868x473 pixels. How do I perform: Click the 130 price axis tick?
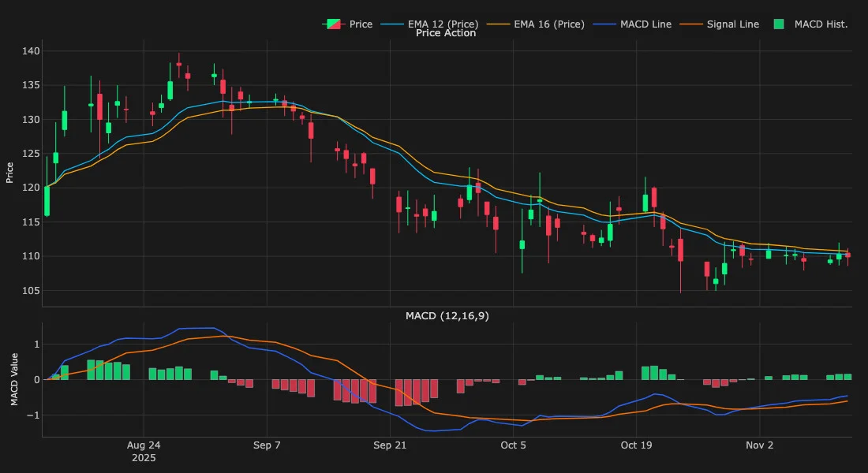(31, 120)
